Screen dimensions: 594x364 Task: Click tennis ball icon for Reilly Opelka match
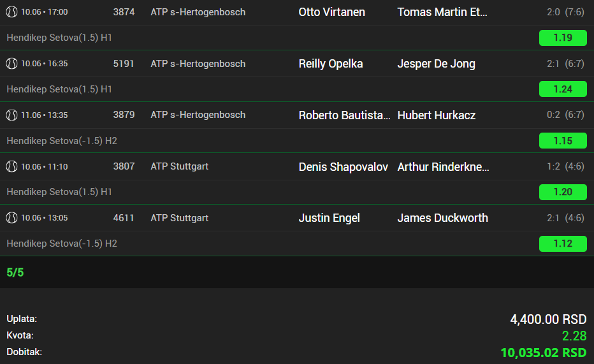[x=11, y=64]
